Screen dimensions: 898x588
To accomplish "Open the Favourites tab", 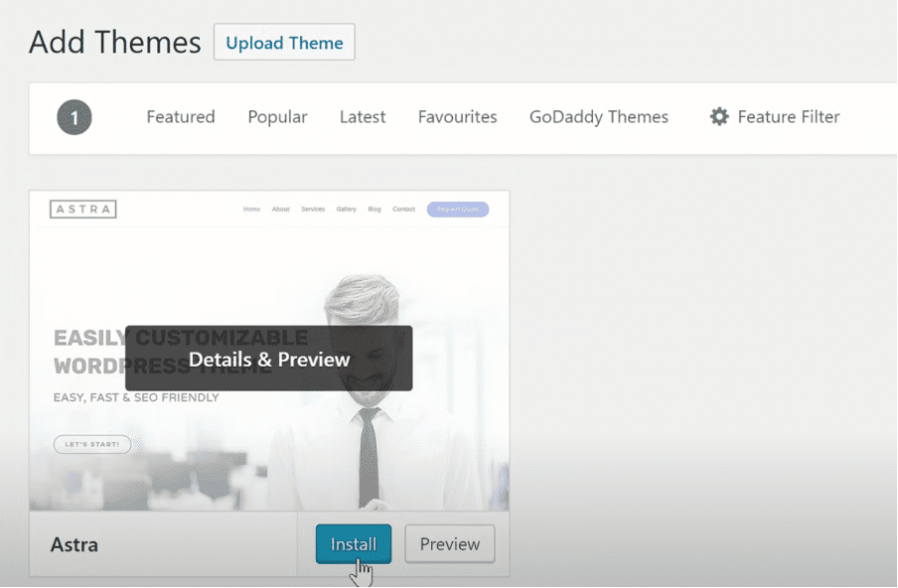I will (x=457, y=116).
